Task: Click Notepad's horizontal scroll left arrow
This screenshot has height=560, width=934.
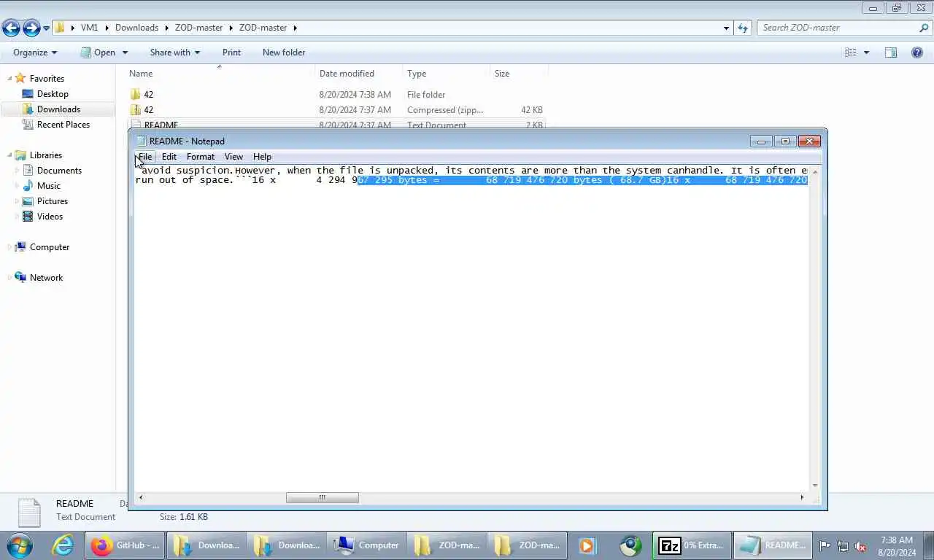Action: click(x=141, y=498)
